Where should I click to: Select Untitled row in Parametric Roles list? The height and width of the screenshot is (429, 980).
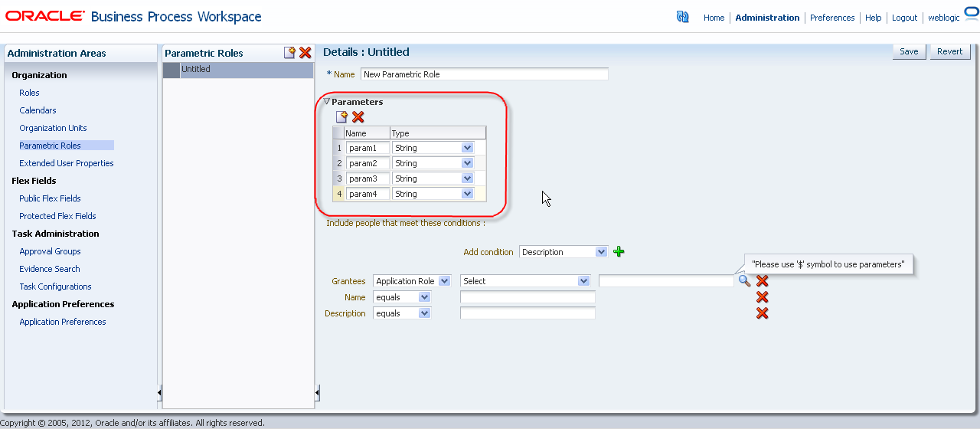click(238, 70)
